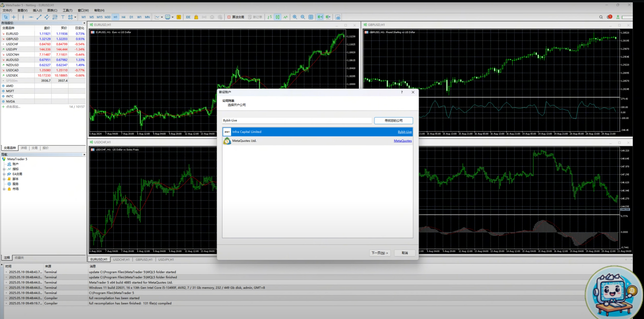The width and height of the screenshot is (644, 319).
Task: Switch to 报价 tab in market watch
Action: pos(46,148)
